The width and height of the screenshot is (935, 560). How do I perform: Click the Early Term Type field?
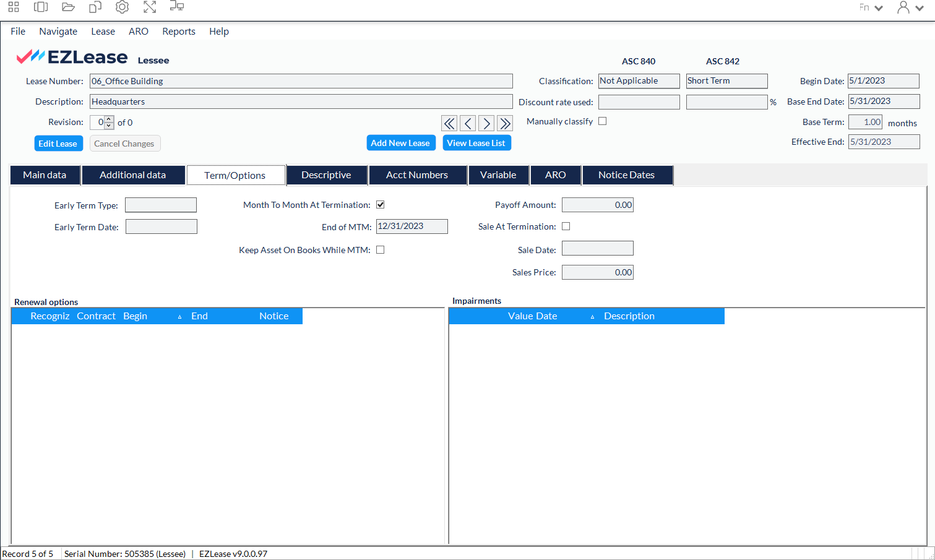(x=161, y=205)
